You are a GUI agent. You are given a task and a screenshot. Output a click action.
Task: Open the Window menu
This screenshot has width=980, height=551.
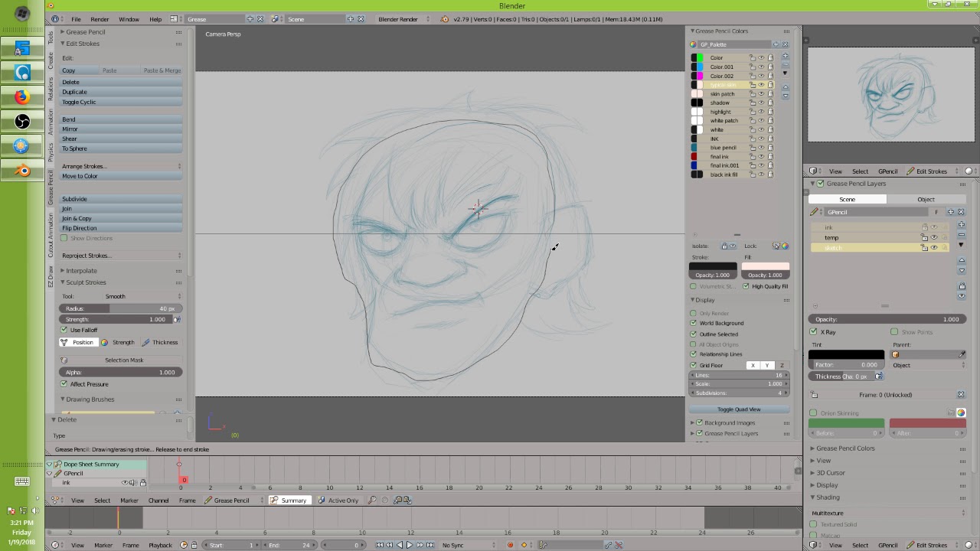[x=129, y=19]
